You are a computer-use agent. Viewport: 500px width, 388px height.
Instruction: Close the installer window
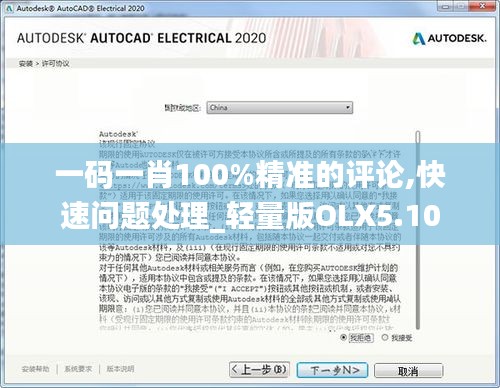482,6
